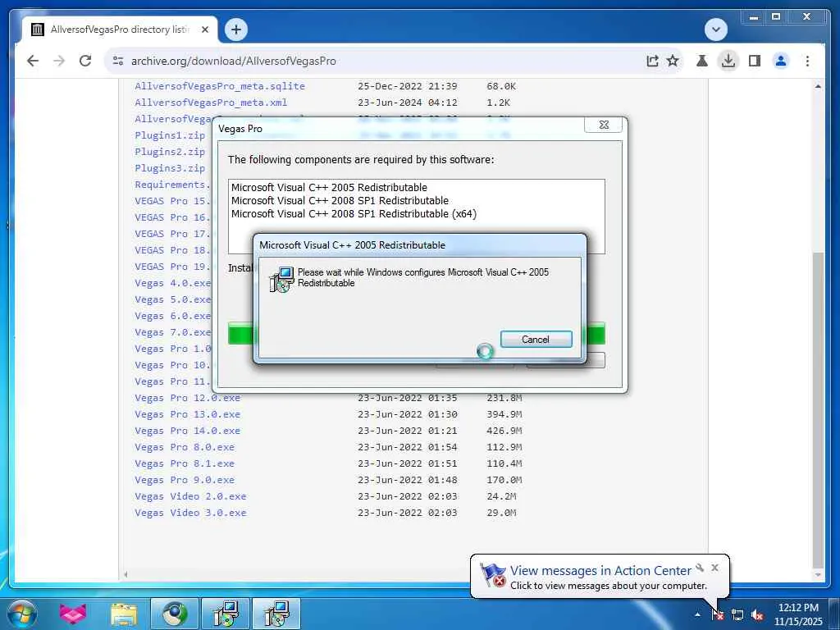Click the Action Center flag tray icon
840x630 pixels.
717,614
